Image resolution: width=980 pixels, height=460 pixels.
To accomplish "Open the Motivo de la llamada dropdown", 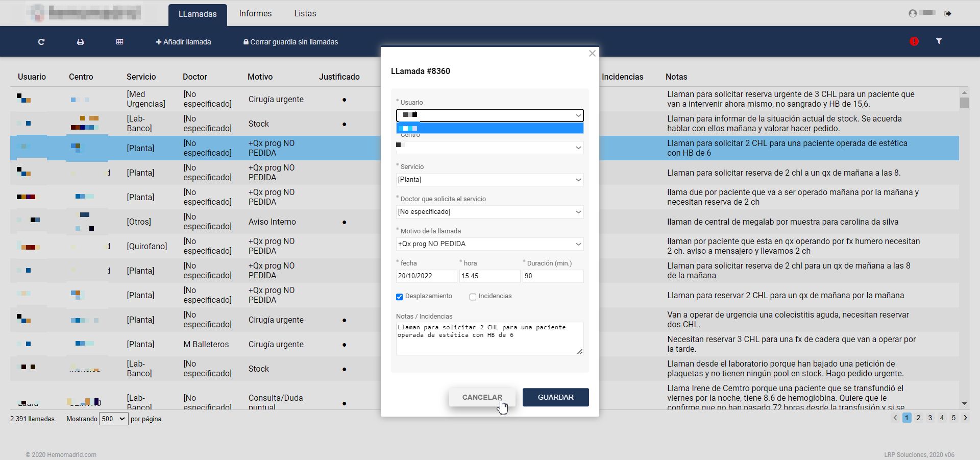I will coord(489,244).
